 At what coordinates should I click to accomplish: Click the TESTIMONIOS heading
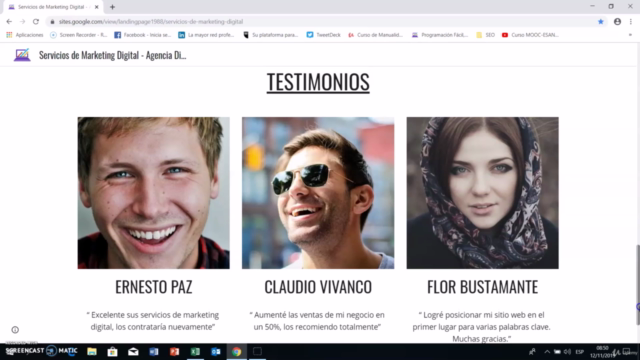[318, 82]
